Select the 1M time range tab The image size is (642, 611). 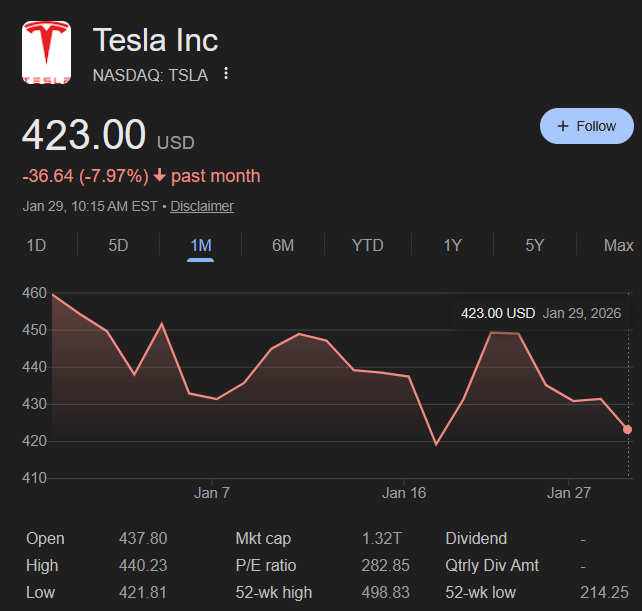(200, 245)
